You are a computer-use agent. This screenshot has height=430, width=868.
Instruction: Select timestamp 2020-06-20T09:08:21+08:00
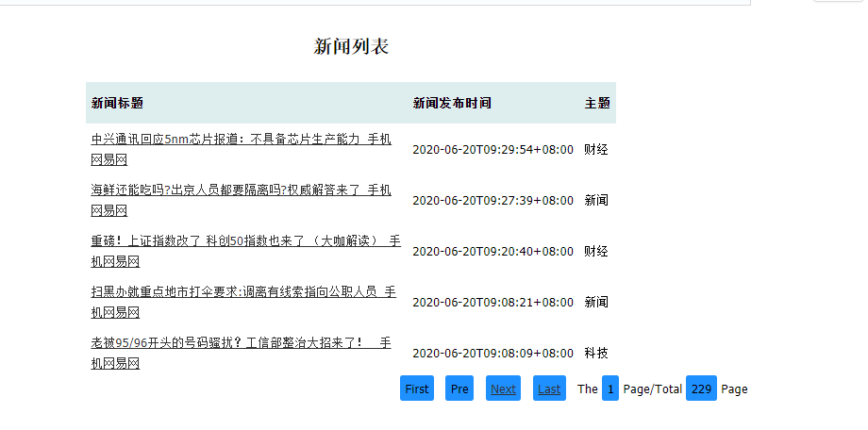point(492,302)
